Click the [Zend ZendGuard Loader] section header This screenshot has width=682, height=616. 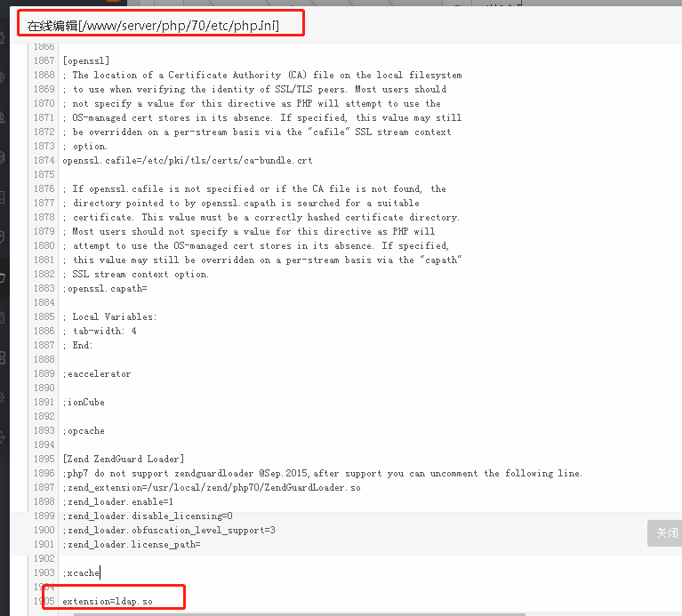[x=124, y=459]
